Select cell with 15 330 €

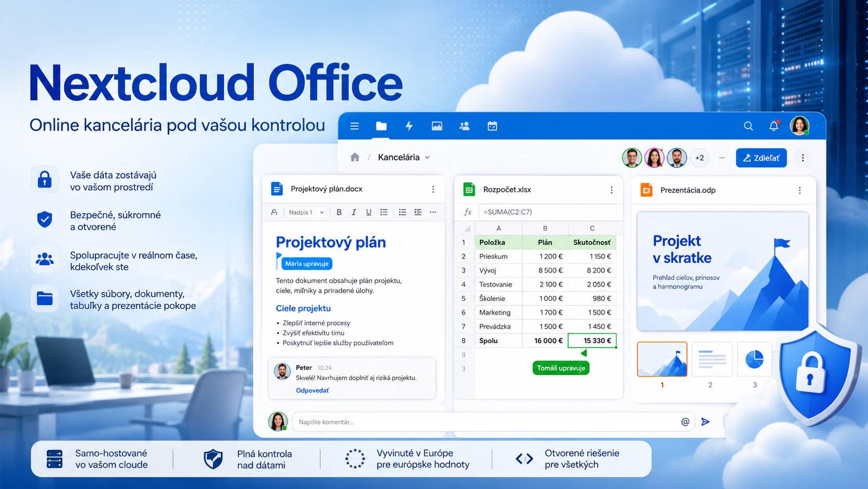tap(592, 340)
